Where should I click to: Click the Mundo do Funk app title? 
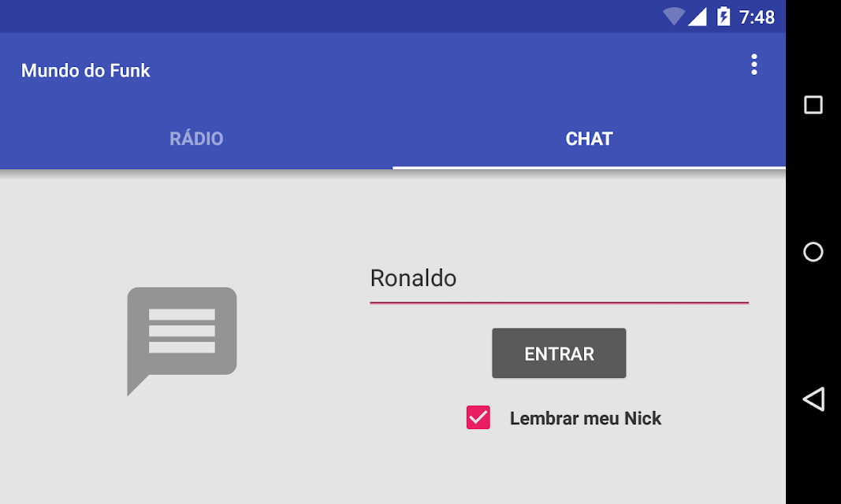(85, 70)
